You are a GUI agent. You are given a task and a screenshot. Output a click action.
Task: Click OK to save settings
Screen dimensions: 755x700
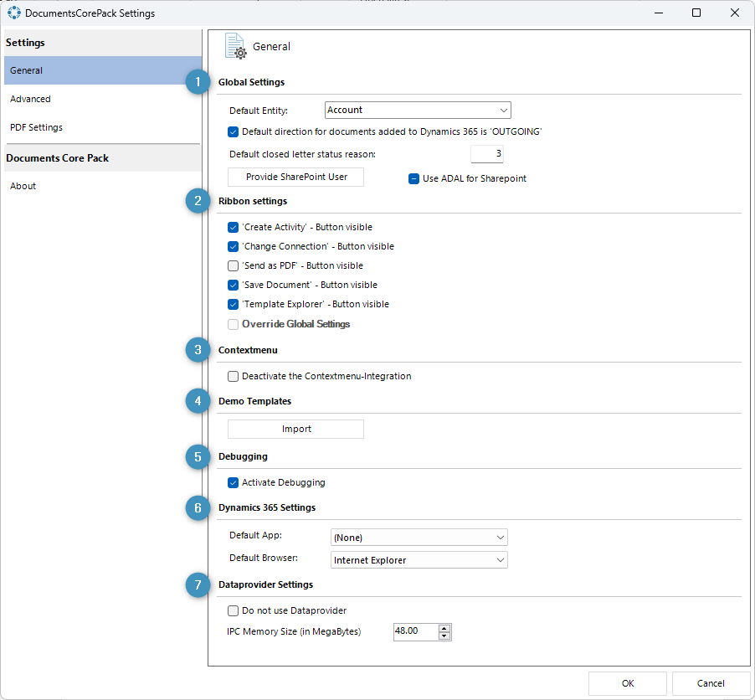[628, 683]
